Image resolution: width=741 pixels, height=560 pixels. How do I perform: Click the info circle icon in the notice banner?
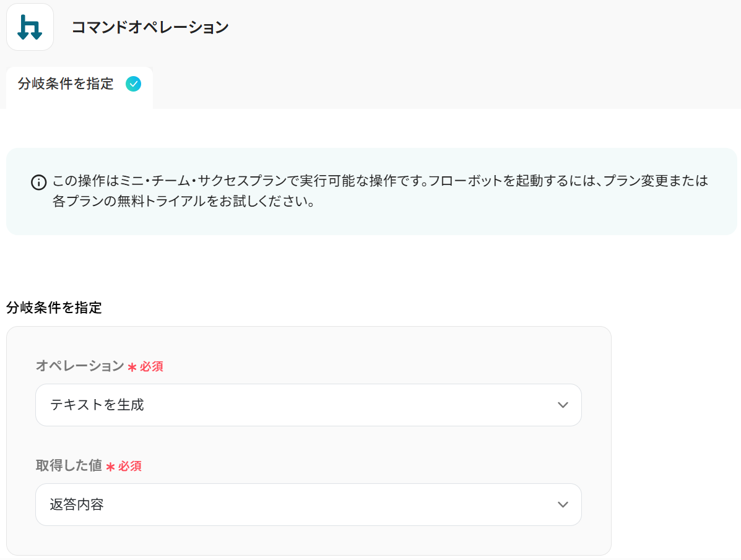click(38, 183)
